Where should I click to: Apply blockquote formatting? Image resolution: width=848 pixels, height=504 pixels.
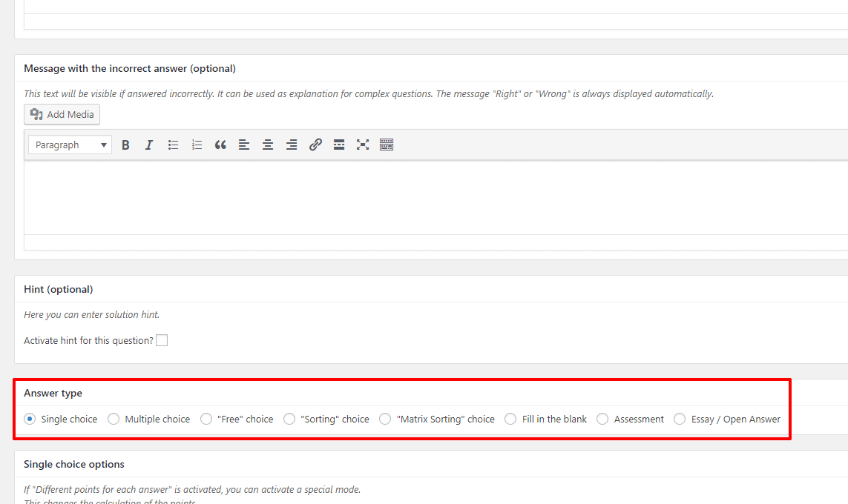[220, 145]
